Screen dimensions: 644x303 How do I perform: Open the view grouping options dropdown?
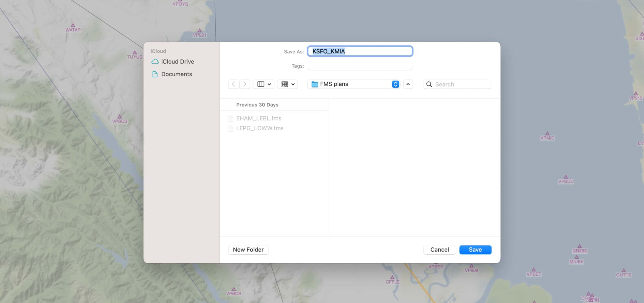[x=287, y=84]
